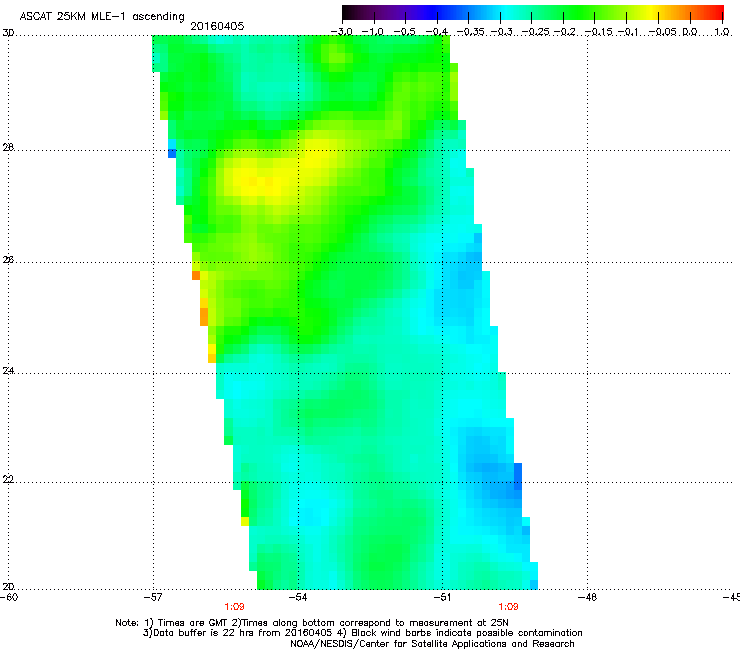The width and height of the screenshot is (740, 650).
Task: Click latitude axis label 22
Action: point(8,479)
